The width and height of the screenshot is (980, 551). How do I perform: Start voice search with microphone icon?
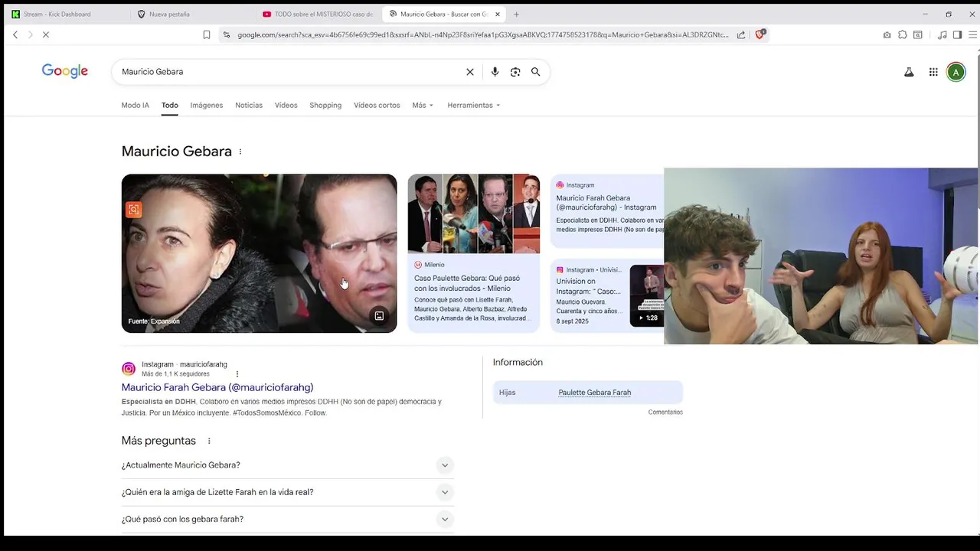(495, 72)
